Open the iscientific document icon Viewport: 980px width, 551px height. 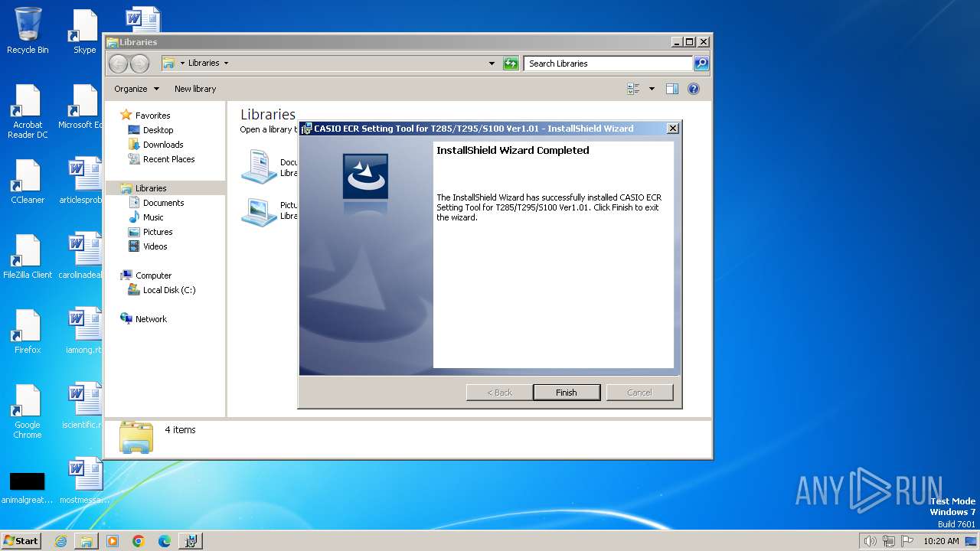[x=83, y=406]
